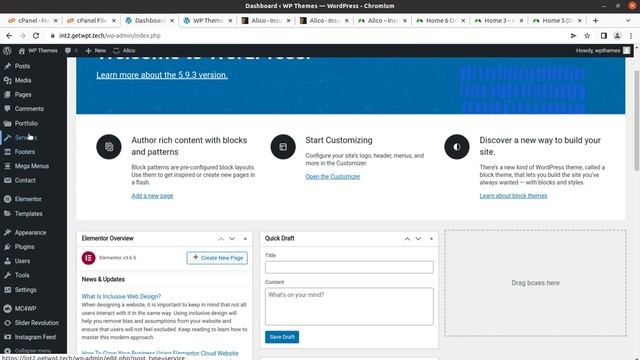Collapse the admin sidebar menu
This screenshot has height=360, width=640.
[x=33, y=351]
